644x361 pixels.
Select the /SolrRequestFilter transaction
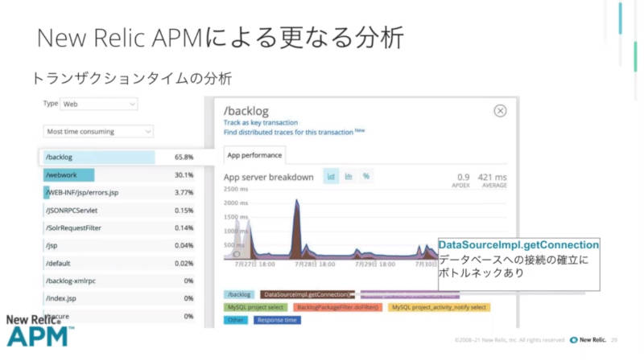tap(119, 228)
